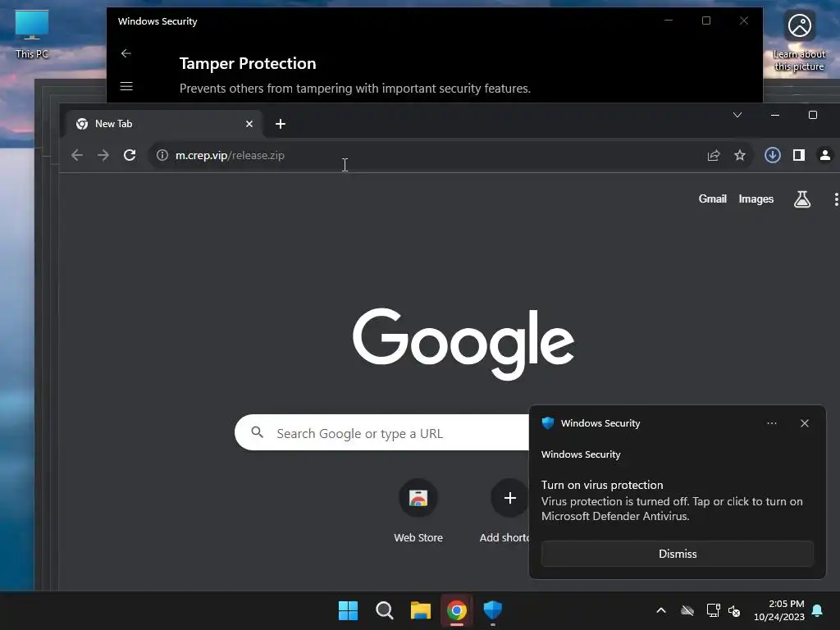Open Search Labs flask icon
The height and width of the screenshot is (630, 840).
point(802,199)
